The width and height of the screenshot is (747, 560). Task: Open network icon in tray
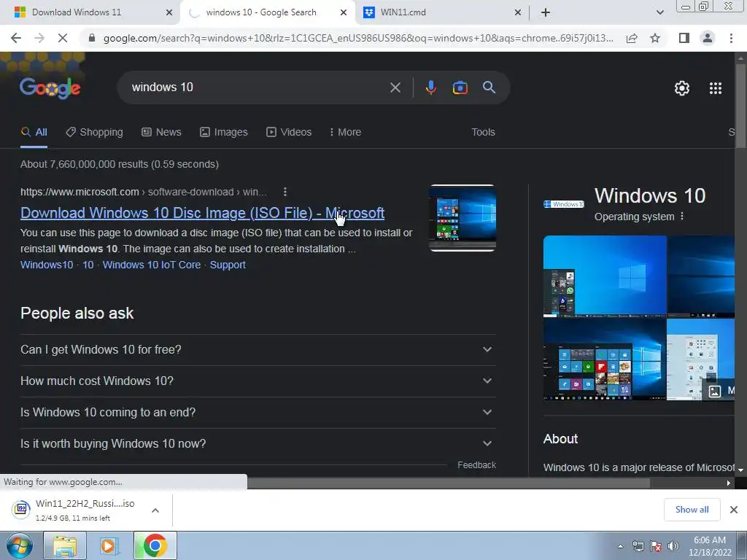click(638, 546)
